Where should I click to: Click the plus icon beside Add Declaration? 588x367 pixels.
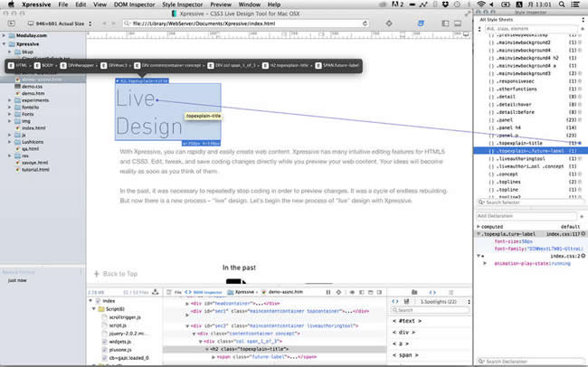click(x=582, y=216)
